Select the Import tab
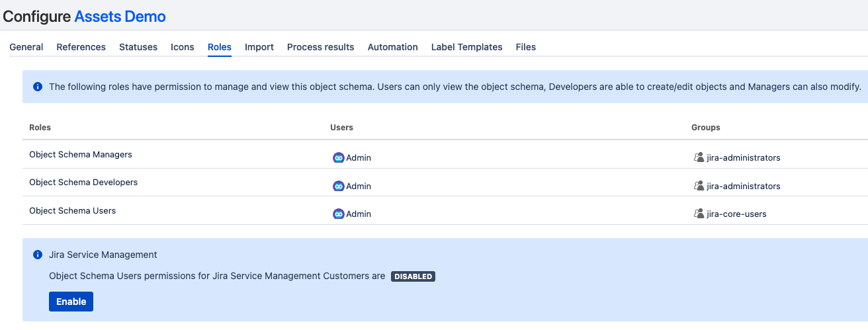Screen dimensions: 868x330 pos(259,47)
